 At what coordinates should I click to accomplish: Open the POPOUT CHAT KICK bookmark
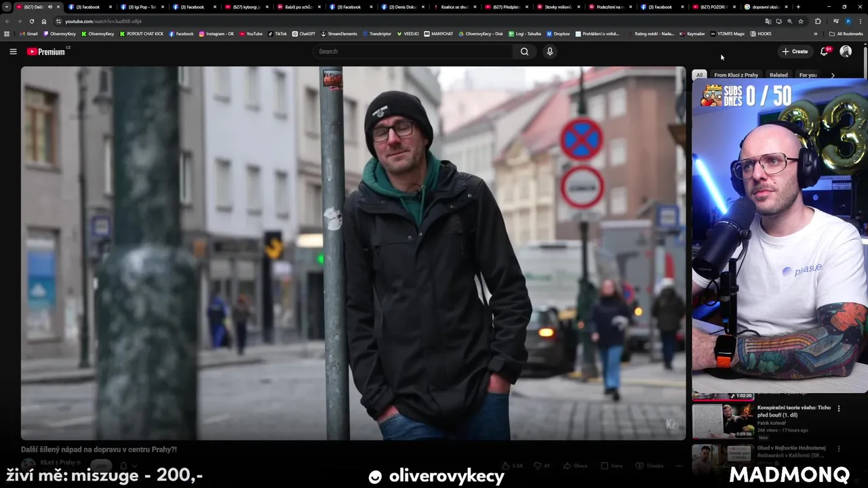[142, 34]
